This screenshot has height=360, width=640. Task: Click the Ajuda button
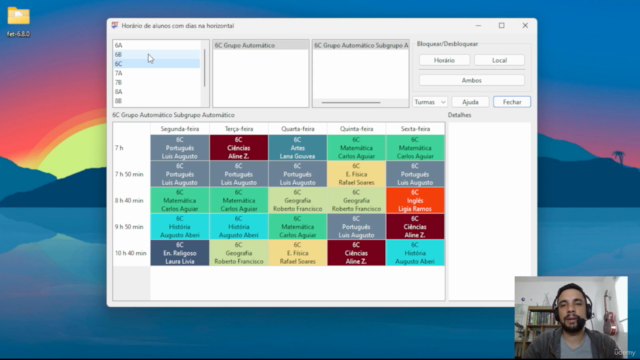click(470, 102)
